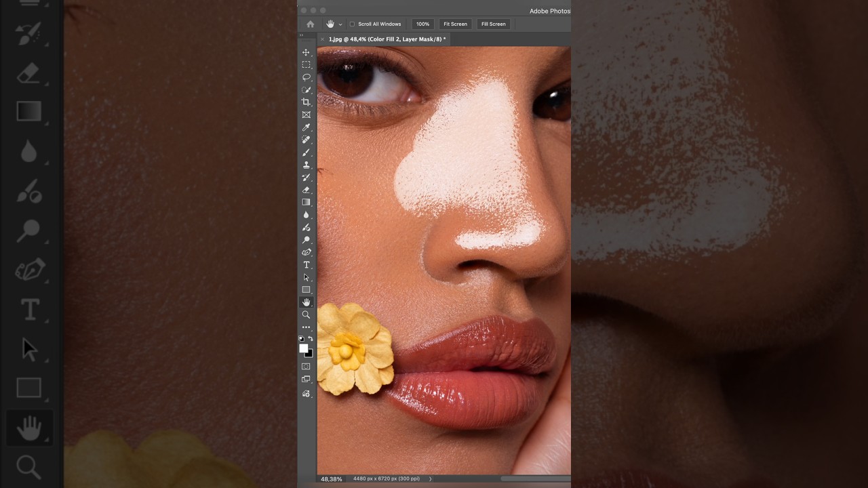Reset default foreground and background colors
This screenshot has width=868, height=488.
click(x=302, y=338)
